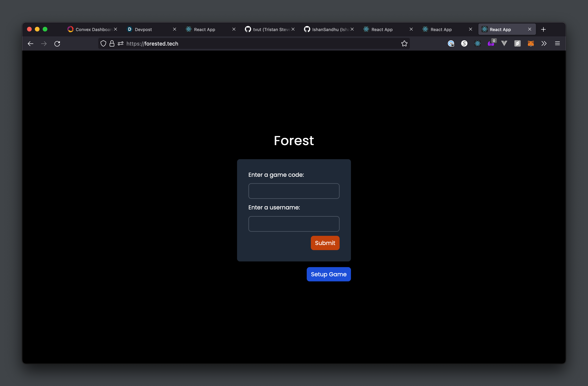Viewport: 588px width, 386px height.
Task: Go back using the back arrow
Action: point(31,44)
